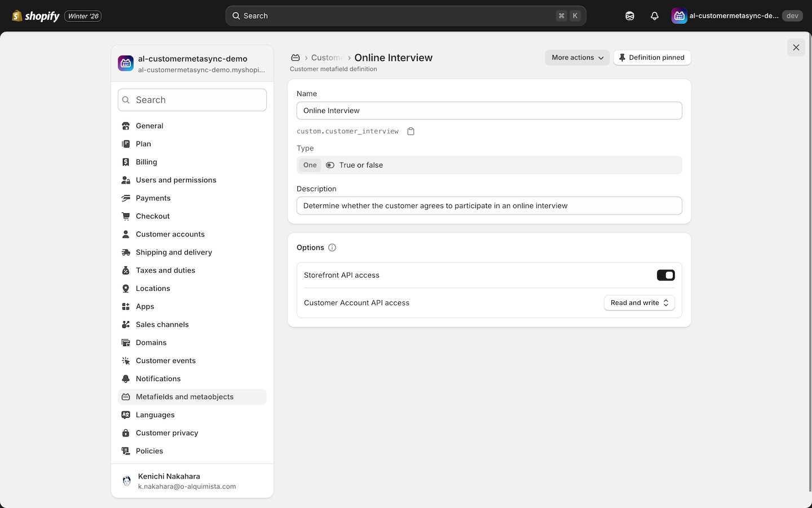
Task: Expand the More actions menu
Action: click(577, 58)
